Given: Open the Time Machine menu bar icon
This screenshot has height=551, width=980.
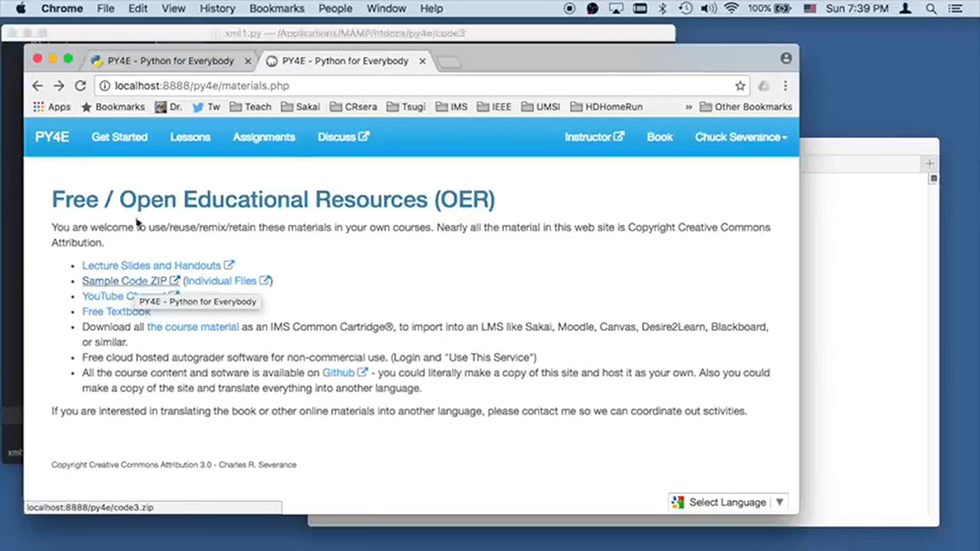Looking at the screenshot, I should click(685, 8).
